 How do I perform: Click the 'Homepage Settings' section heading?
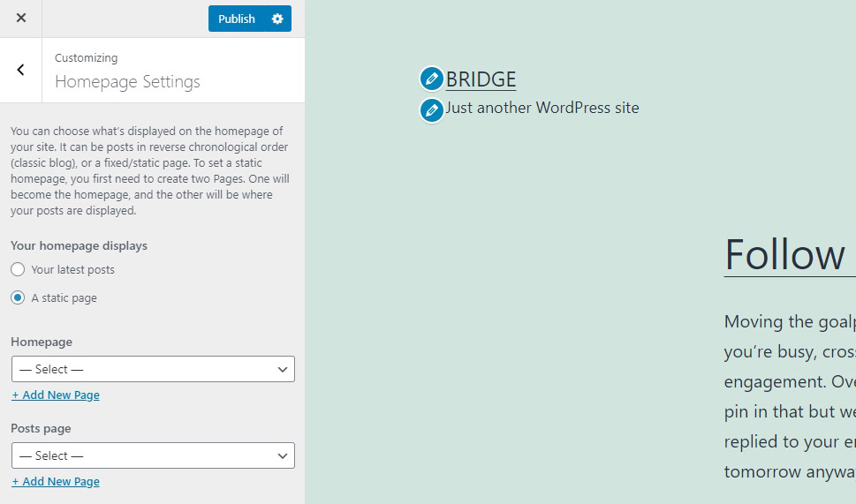[128, 82]
